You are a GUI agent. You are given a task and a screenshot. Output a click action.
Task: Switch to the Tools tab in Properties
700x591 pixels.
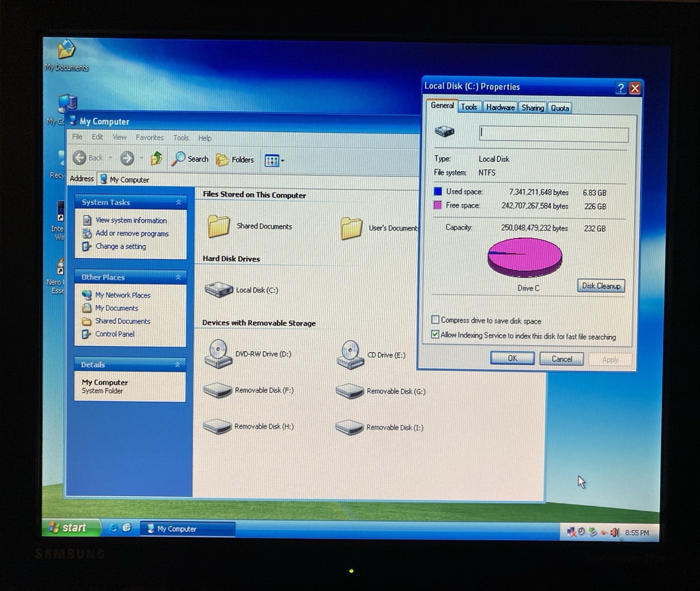click(x=469, y=107)
